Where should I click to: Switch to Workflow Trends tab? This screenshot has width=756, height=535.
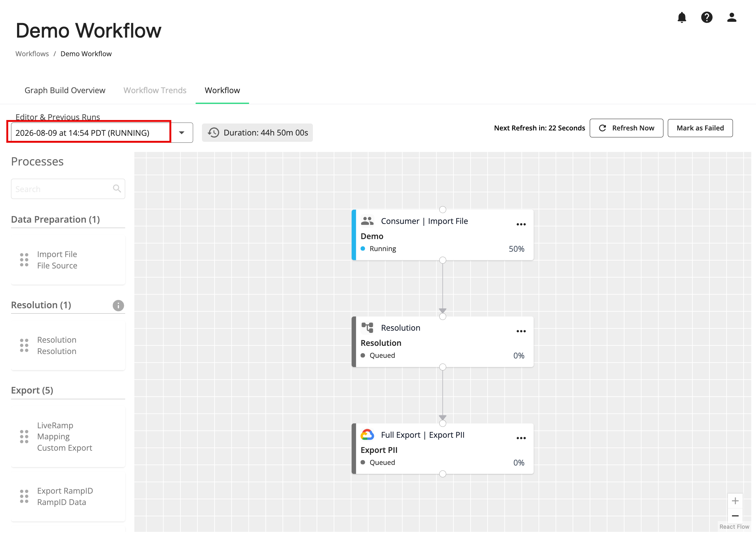155,90
